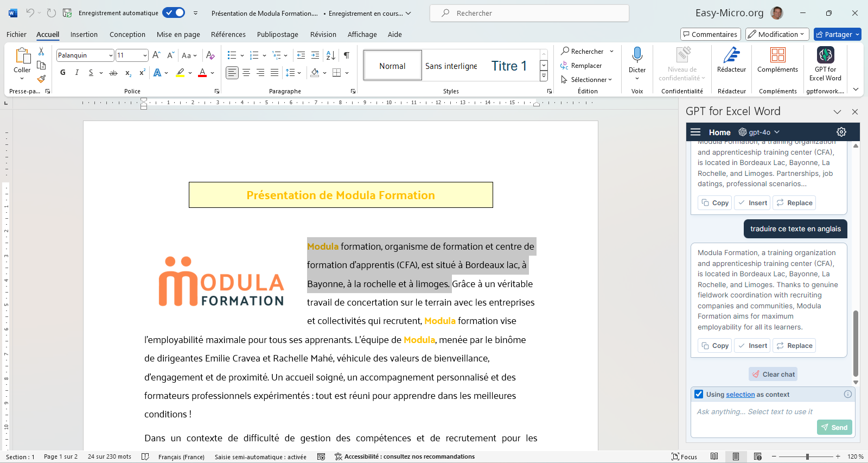Click the undo arrow in title bar
This screenshot has width=868, height=463.
click(x=30, y=13)
